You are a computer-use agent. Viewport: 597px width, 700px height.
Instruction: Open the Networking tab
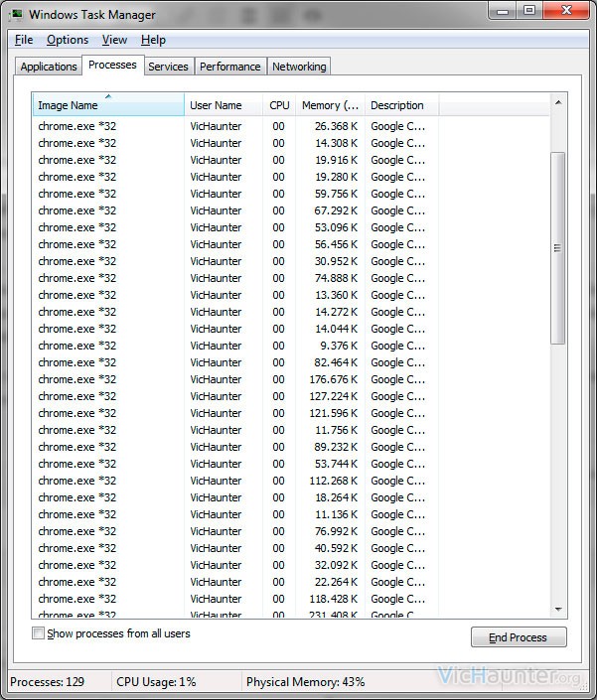tap(299, 67)
